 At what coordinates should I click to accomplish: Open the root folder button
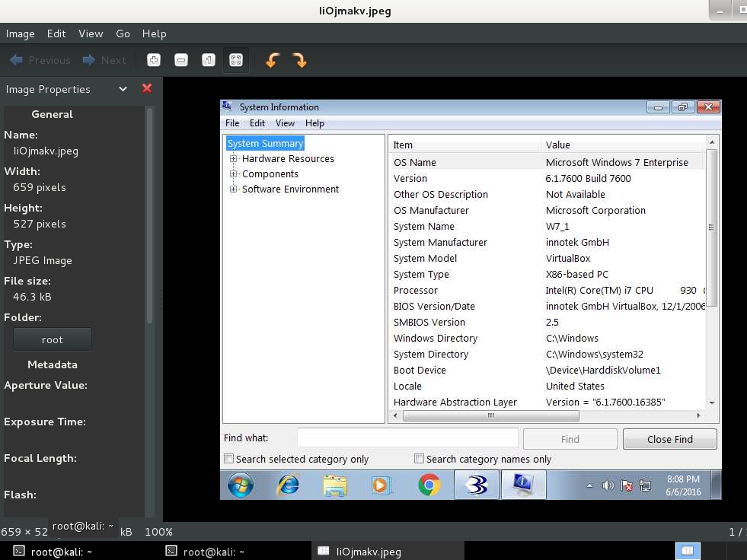(x=53, y=339)
